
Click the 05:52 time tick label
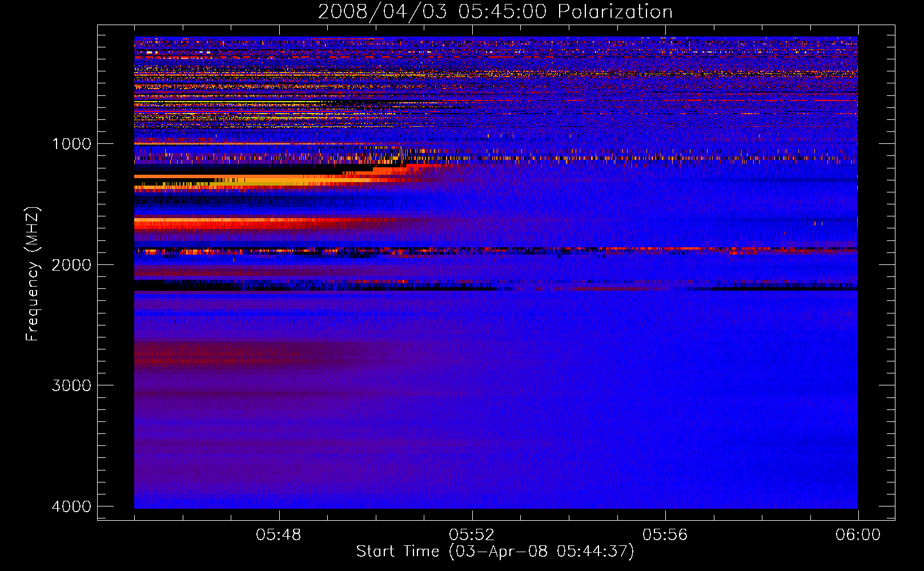472,535
